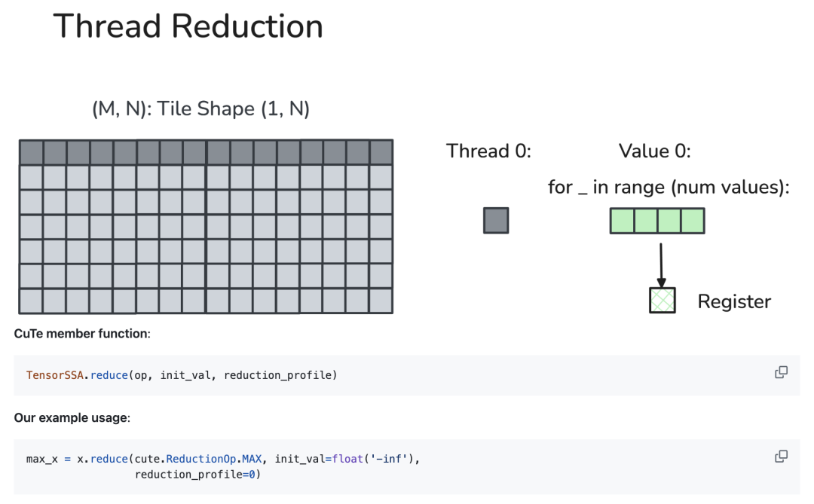Viewport: 814px width, 504px height.
Task: Click the bottom-right light cell of the grid
Action: [381, 301]
